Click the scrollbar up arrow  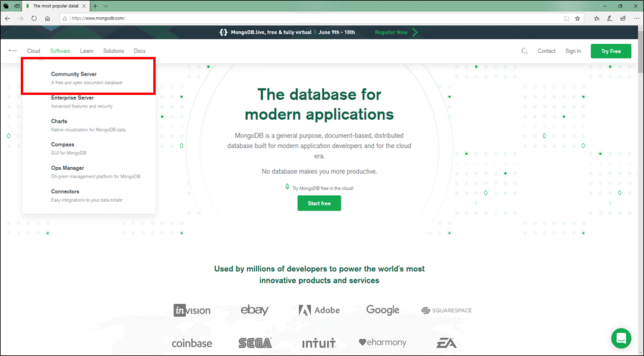click(x=640, y=28)
